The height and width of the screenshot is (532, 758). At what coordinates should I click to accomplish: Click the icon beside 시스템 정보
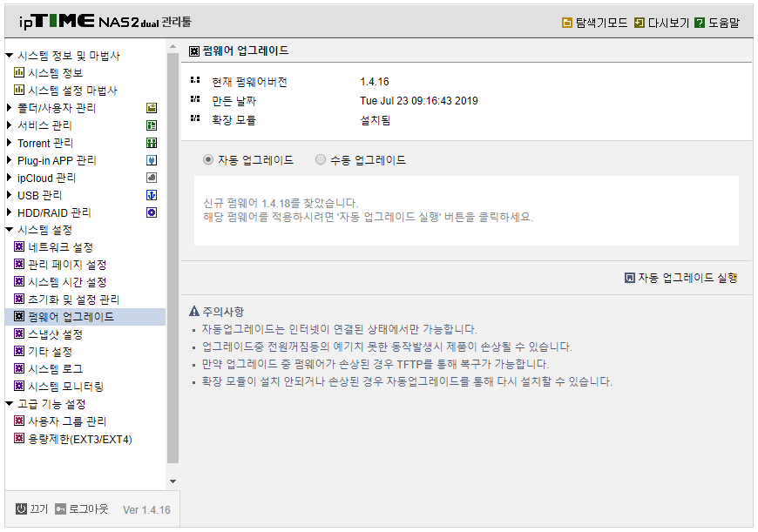pos(19,73)
